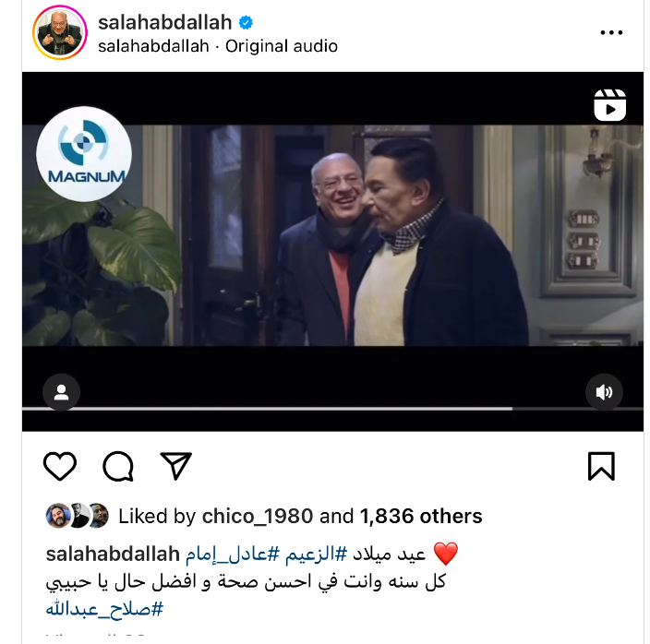The height and width of the screenshot is (644, 650).
Task: Open the #صلاح_عبدالله hashtag
Action: tap(104, 609)
